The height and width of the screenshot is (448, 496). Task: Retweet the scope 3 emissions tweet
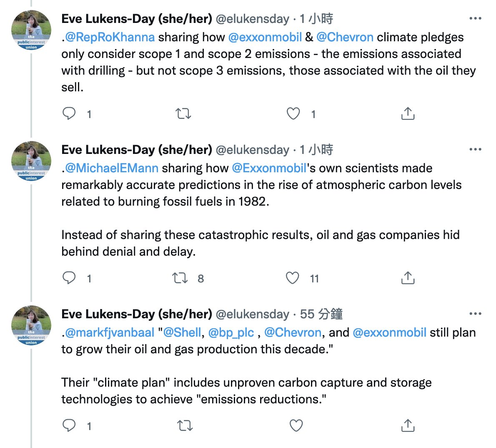(x=183, y=113)
